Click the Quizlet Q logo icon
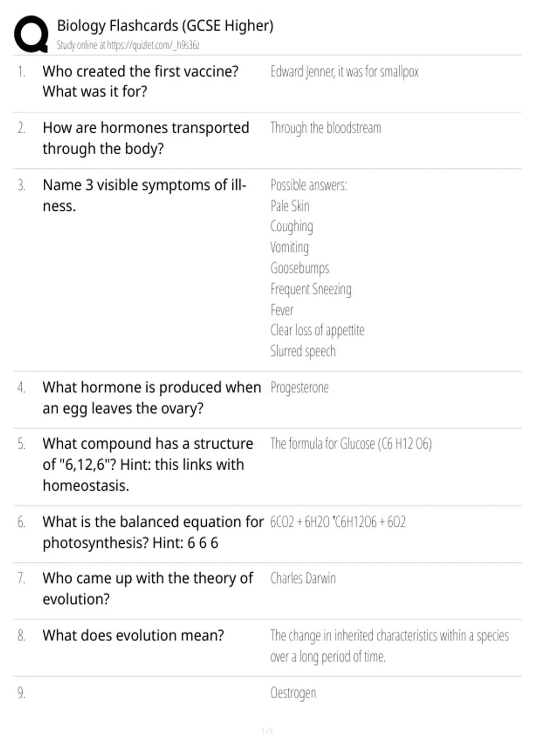Screen dimensions: 534x756 point(31,35)
